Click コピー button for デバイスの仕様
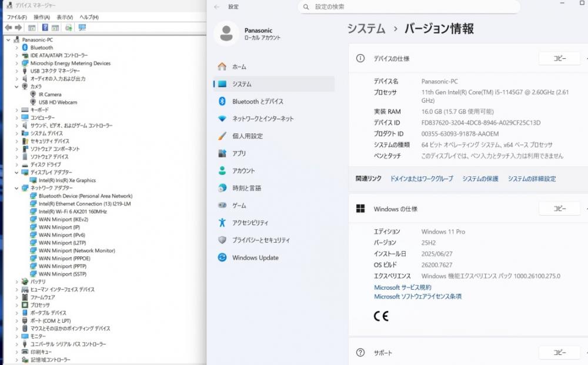This screenshot has width=588, height=365. (x=560, y=58)
